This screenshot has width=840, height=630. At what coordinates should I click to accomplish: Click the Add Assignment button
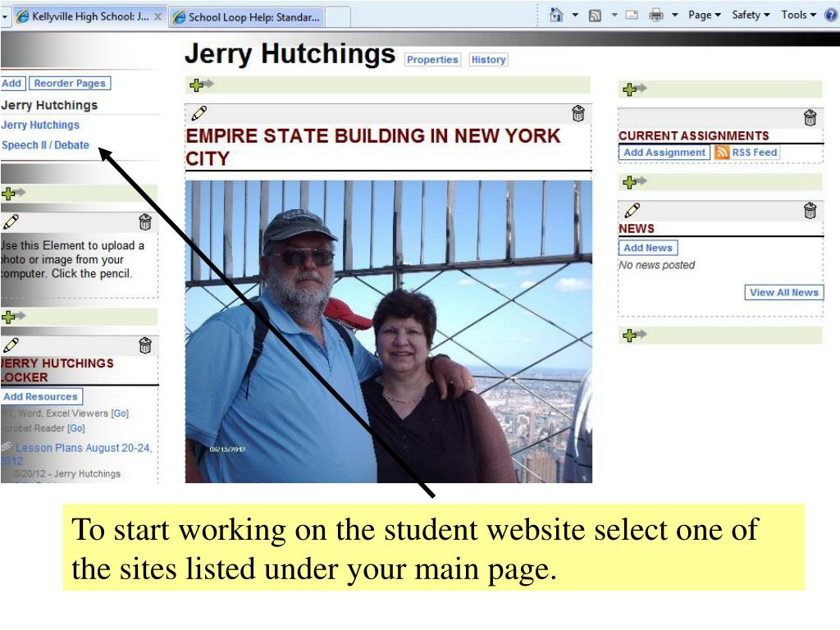[x=664, y=152]
